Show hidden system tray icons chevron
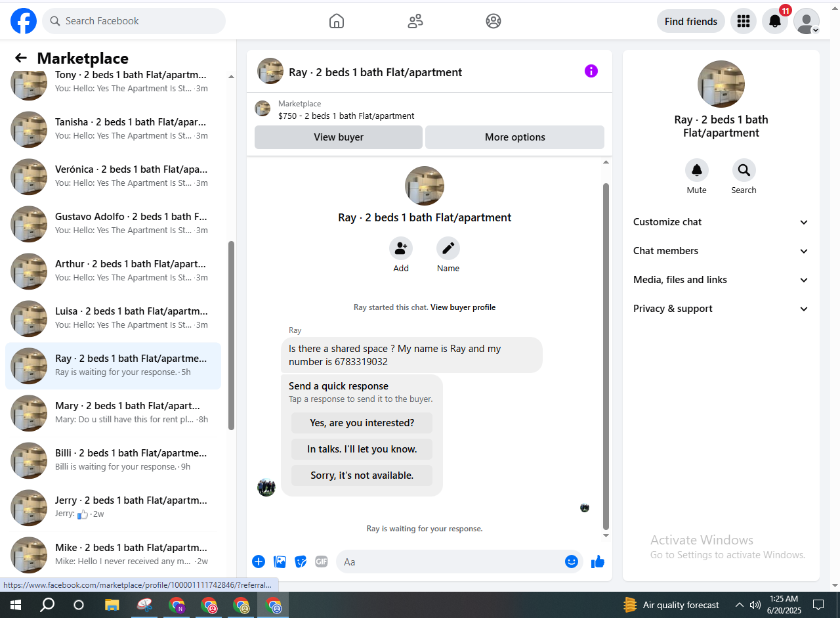The image size is (840, 618). coord(740,605)
